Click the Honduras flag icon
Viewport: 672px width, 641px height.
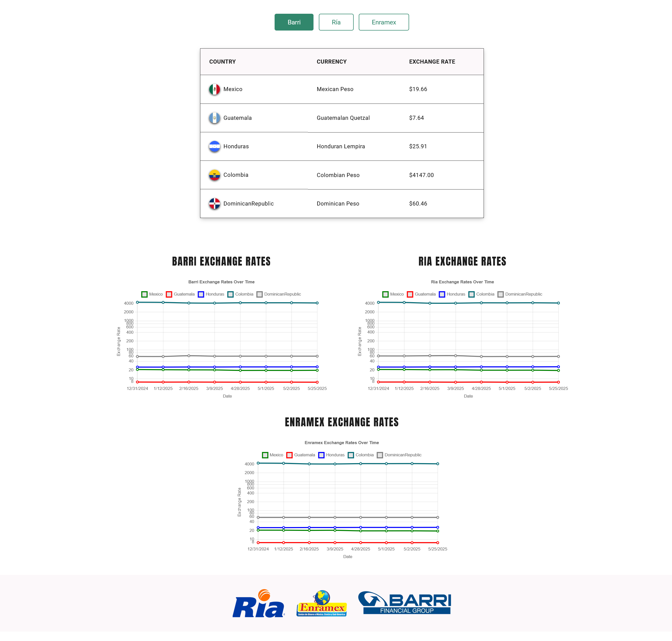(x=214, y=146)
